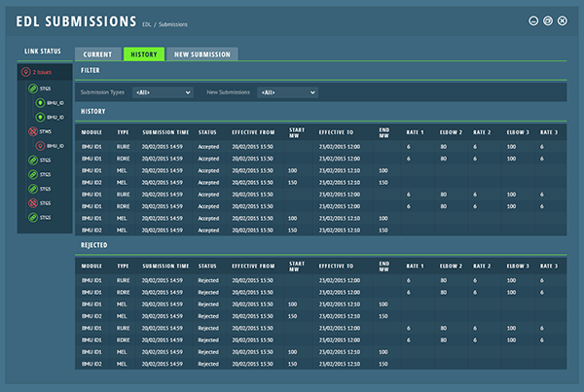
Task: Sort History table by Start MW column
Action: [297, 132]
